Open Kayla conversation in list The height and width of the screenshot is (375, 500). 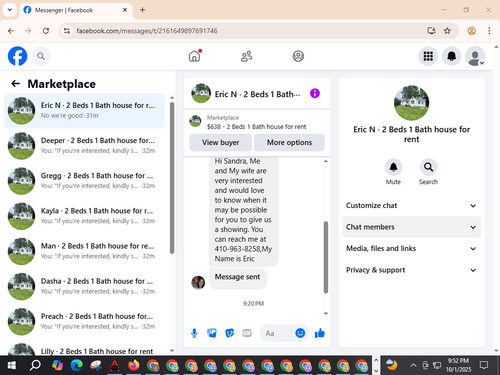pos(84,216)
